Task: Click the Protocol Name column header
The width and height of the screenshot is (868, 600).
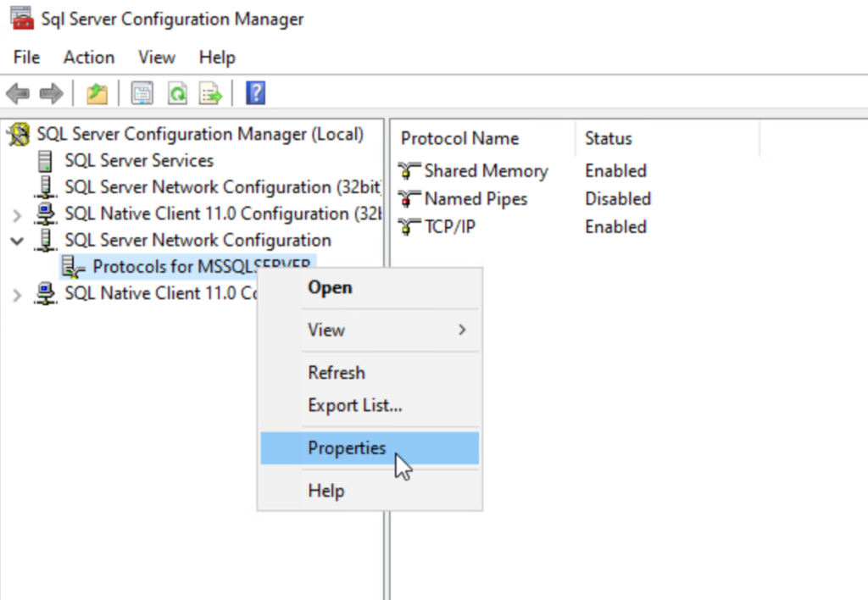Action: point(459,139)
